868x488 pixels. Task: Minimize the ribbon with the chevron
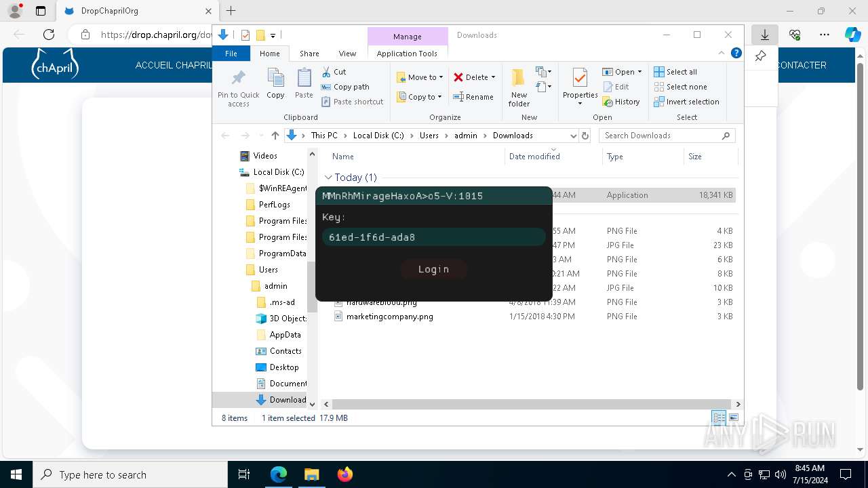coord(722,54)
